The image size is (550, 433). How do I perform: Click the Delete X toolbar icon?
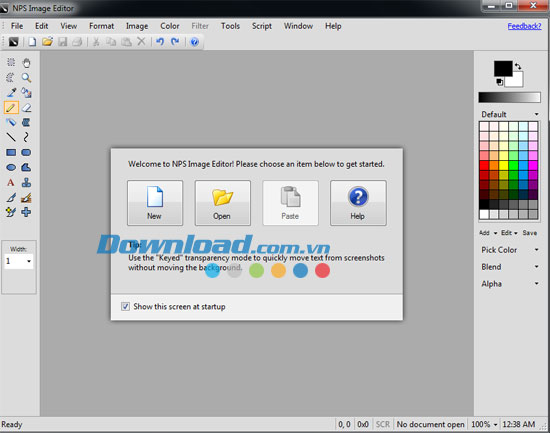click(x=141, y=42)
